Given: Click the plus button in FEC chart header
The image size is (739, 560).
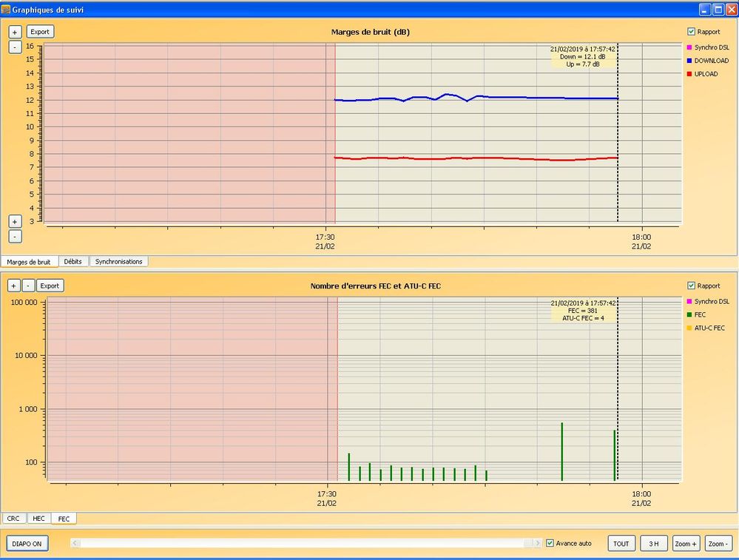Looking at the screenshot, I should click(15, 286).
